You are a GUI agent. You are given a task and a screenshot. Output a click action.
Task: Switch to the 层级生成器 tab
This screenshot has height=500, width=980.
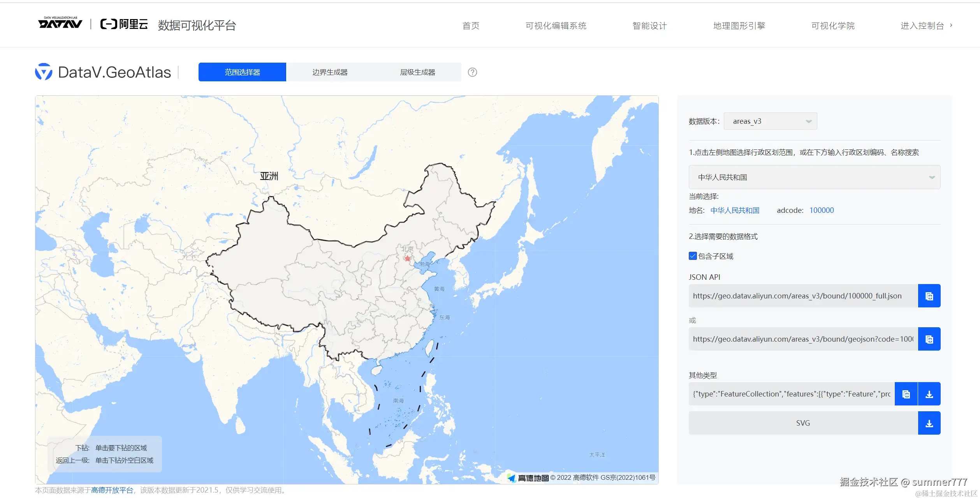tap(417, 72)
